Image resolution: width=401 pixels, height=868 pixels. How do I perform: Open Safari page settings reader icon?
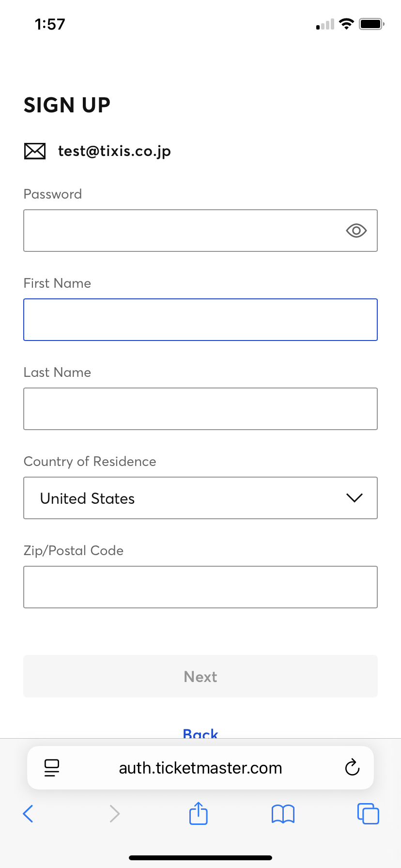(x=52, y=768)
